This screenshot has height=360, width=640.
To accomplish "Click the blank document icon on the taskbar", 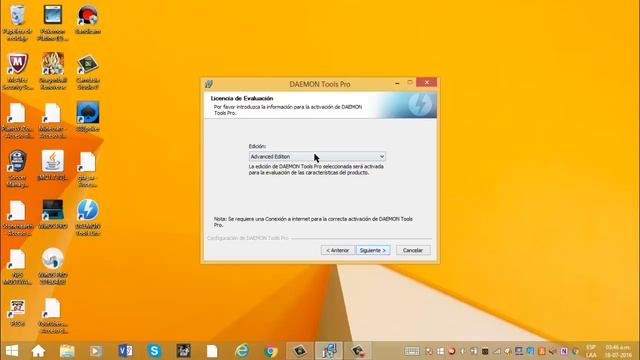I will click(x=212, y=351).
